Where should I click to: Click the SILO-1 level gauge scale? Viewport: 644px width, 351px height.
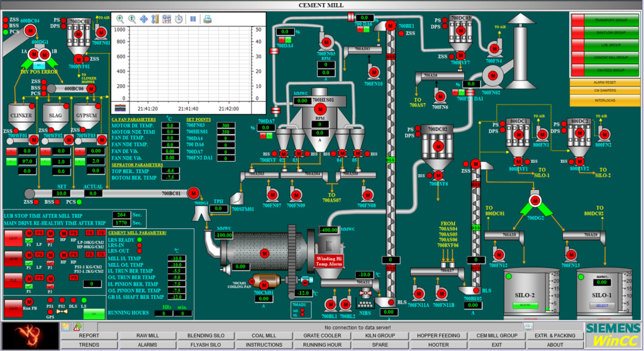[x=625, y=292]
